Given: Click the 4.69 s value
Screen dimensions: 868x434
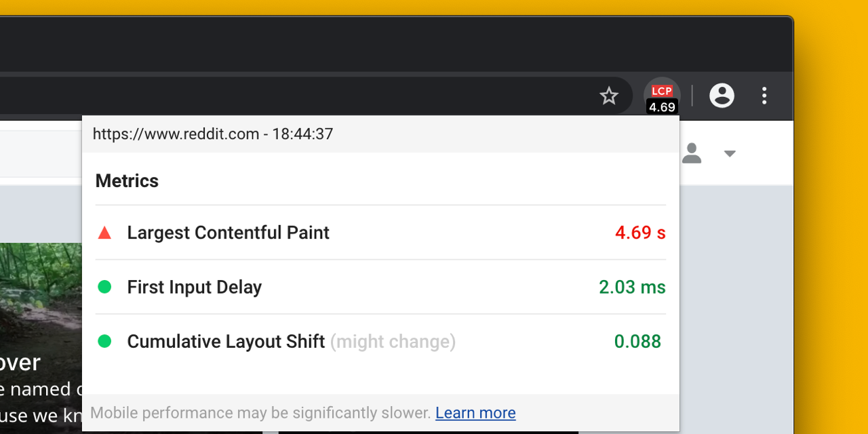Looking at the screenshot, I should coord(640,233).
